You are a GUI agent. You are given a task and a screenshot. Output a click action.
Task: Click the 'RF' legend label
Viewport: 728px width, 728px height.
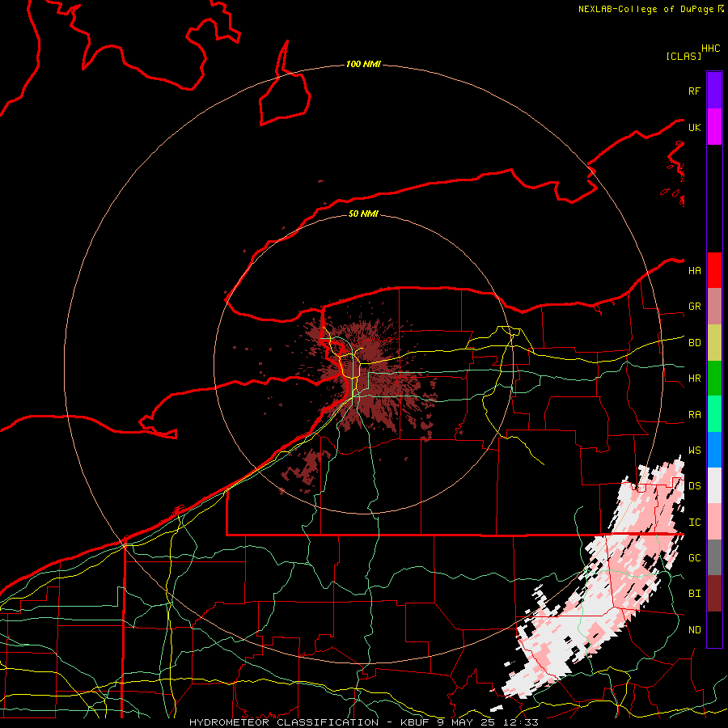click(x=694, y=91)
